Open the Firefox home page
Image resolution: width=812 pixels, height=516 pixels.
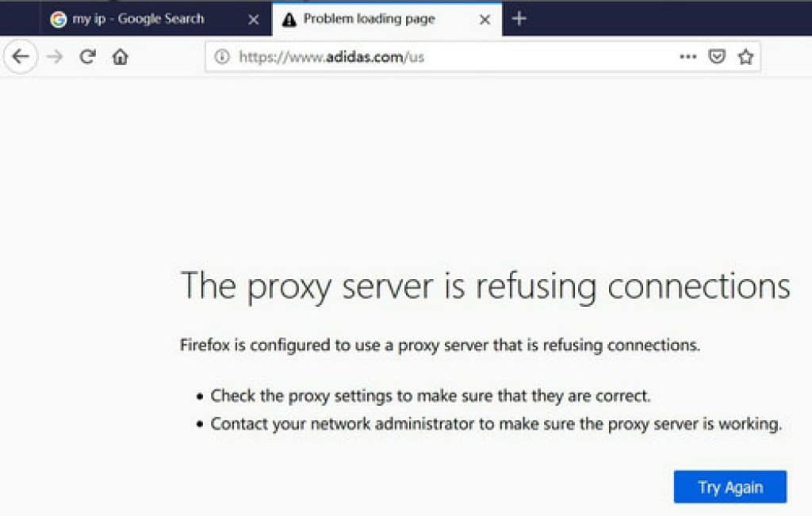[x=121, y=56]
